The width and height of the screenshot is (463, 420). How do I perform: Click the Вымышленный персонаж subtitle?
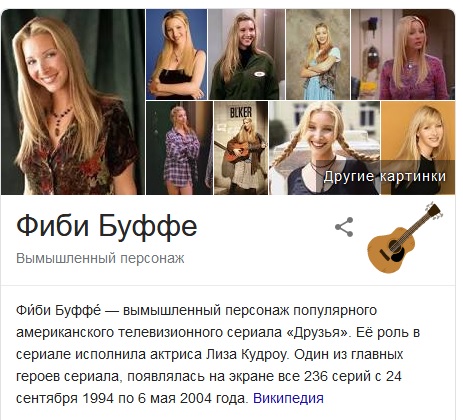[100, 258]
